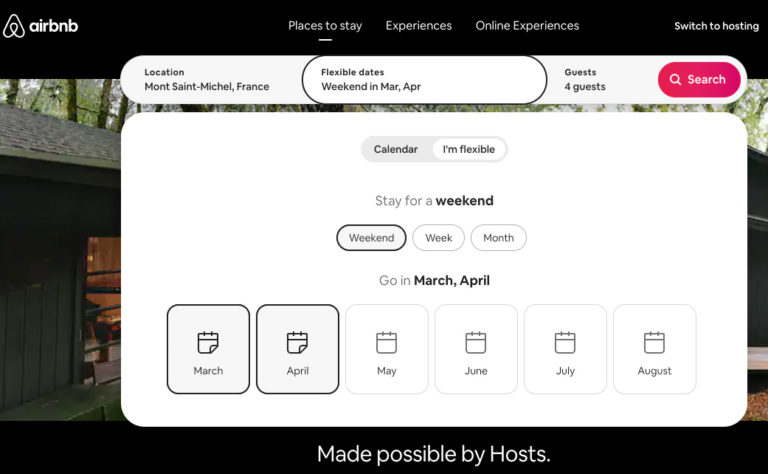This screenshot has width=768, height=474.
Task: Open the Experiences tab
Action: pyautogui.click(x=419, y=25)
